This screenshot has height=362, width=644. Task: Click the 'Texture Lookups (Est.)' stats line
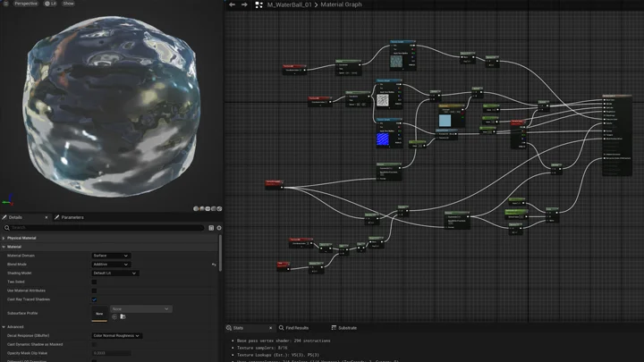point(277,355)
